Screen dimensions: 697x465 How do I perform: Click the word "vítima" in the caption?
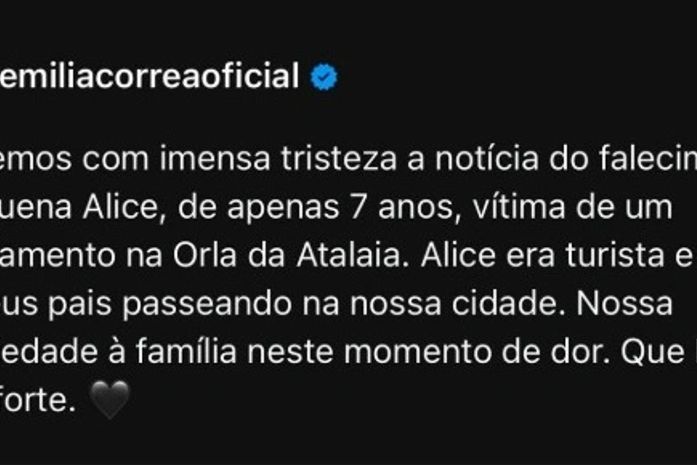(x=519, y=207)
